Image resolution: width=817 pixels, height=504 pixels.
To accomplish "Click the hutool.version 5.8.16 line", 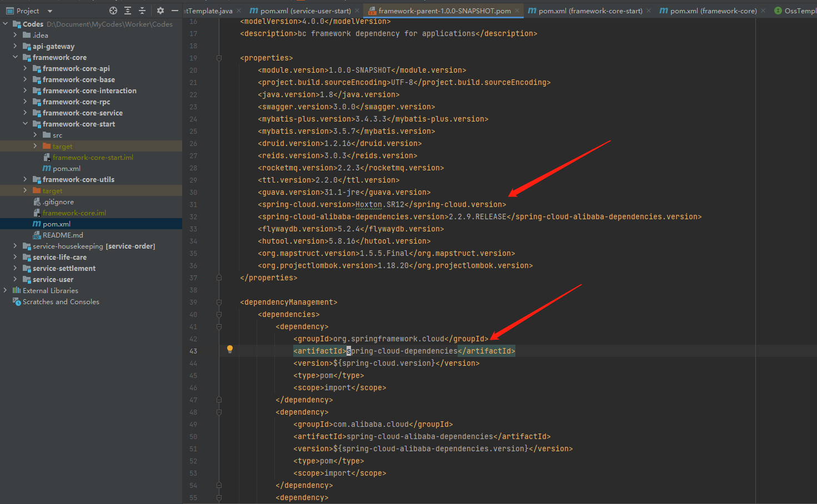I will tap(344, 241).
